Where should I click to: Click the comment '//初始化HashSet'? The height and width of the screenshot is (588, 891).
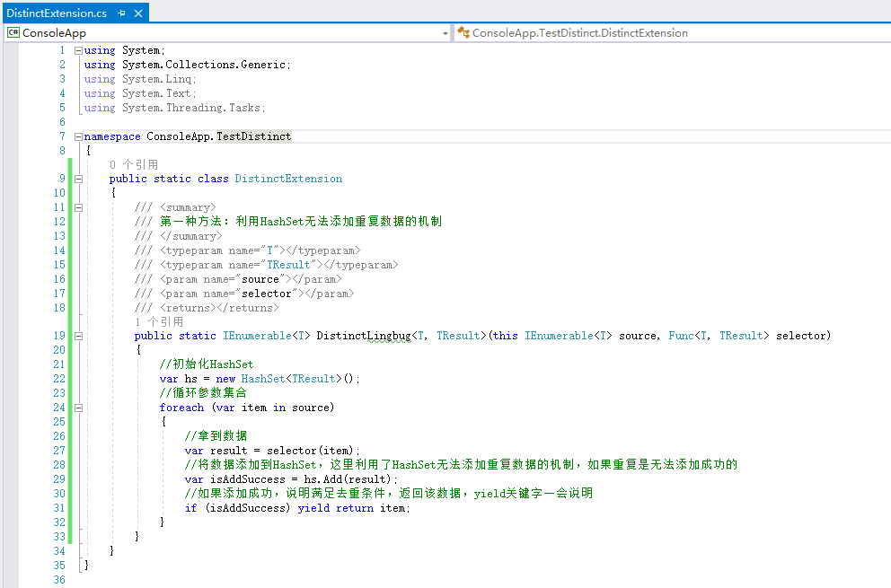click(207, 364)
